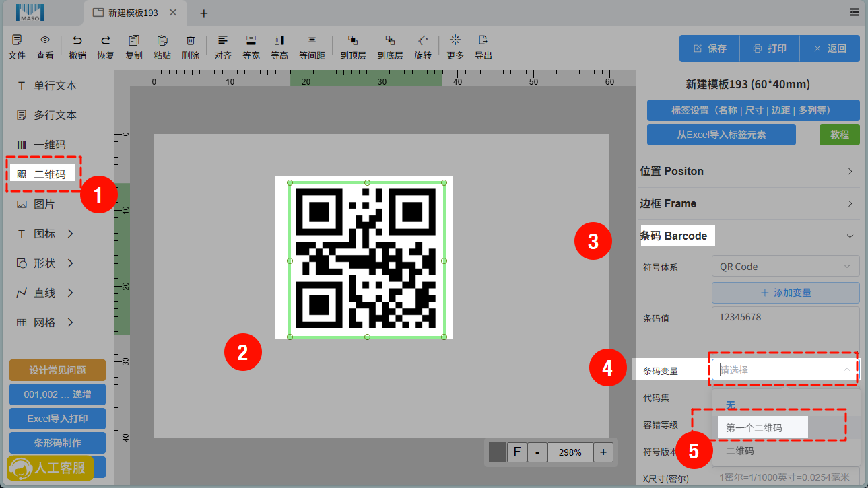The width and height of the screenshot is (868, 488).
Task: Open the hamburger menu at top right
Action: pyautogui.click(x=855, y=12)
